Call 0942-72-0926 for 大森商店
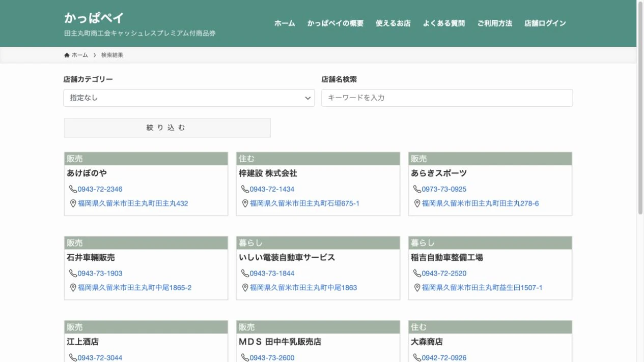The image size is (644, 362). [444, 357]
